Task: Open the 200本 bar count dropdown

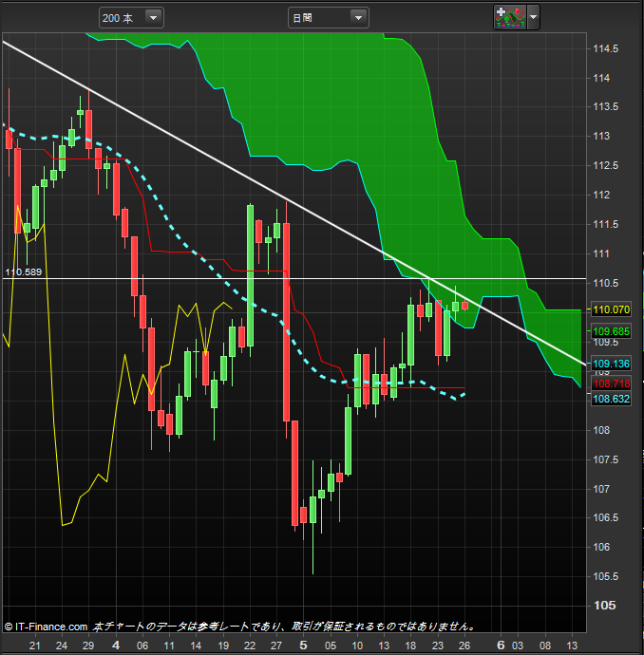Action: click(131, 18)
